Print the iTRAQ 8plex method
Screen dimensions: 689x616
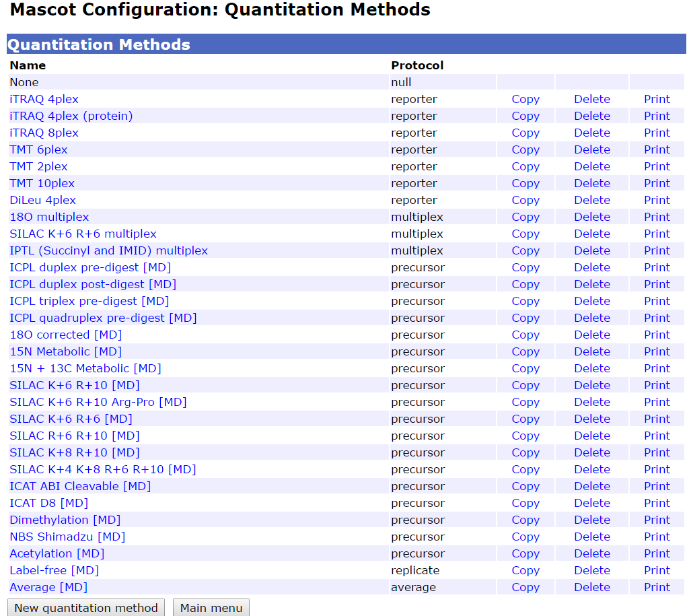pos(657,133)
